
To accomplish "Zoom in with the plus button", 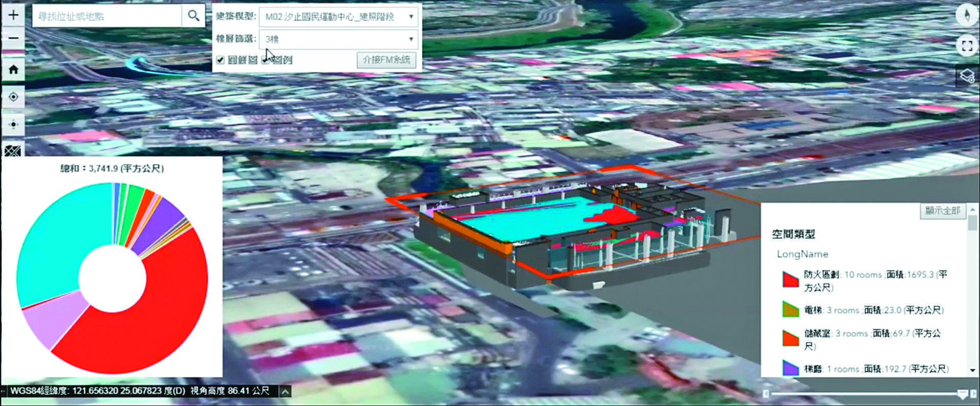I will tap(13, 15).
